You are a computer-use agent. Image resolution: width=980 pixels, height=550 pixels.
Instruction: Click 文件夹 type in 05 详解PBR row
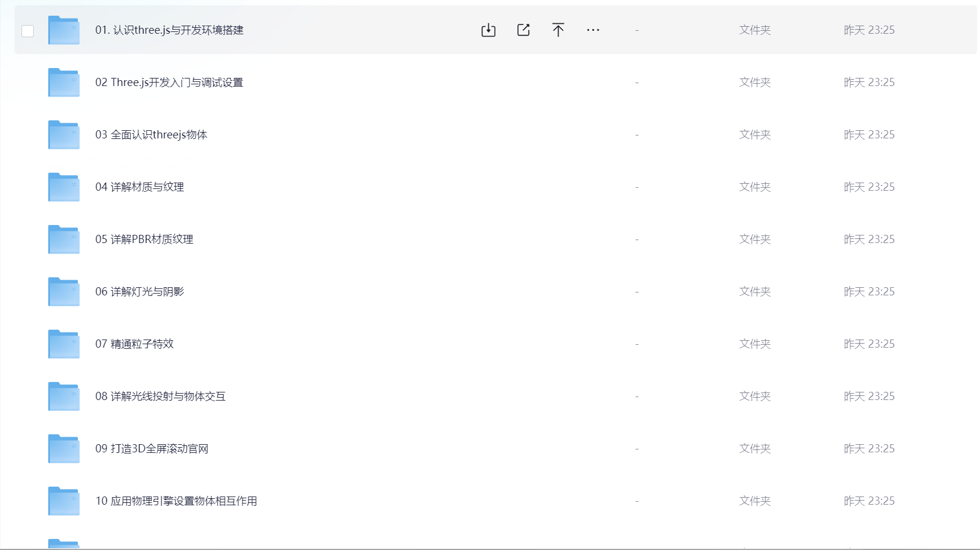click(x=755, y=240)
